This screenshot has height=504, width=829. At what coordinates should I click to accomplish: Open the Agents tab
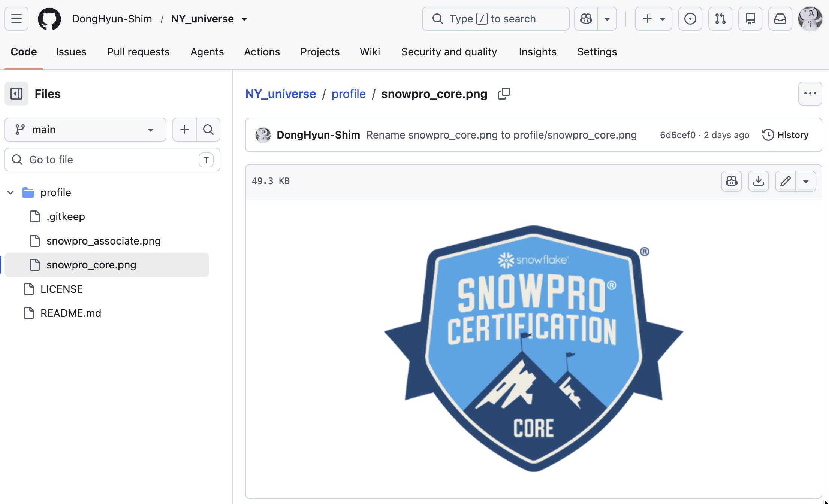click(207, 52)
